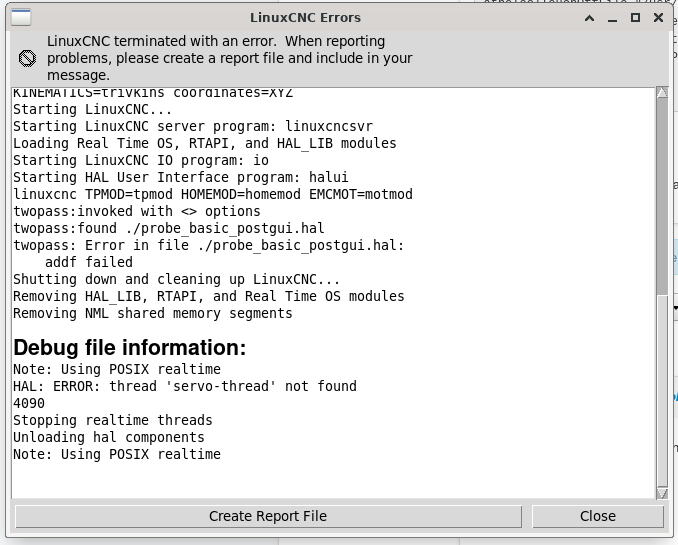Click the "Starting LinuxCNC IO program: io" line
The width and height of the screenshot is (678, 545).
pyautogui.click(x=140, y=160)
